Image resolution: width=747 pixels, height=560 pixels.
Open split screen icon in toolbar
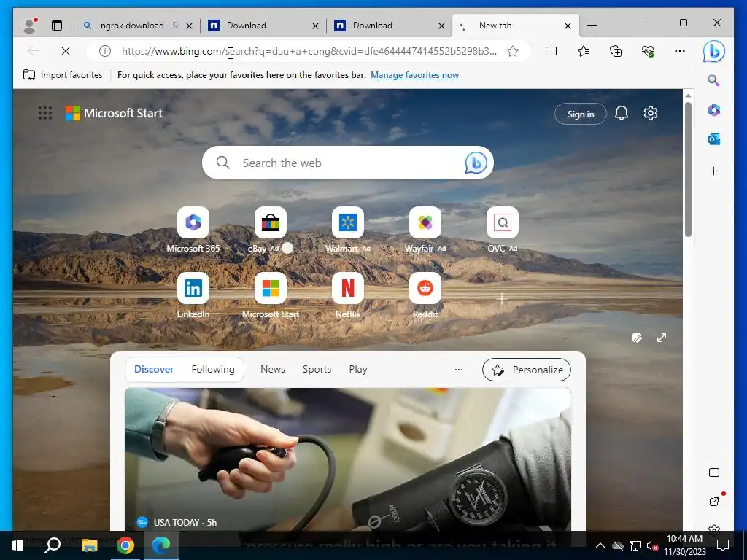551,51
